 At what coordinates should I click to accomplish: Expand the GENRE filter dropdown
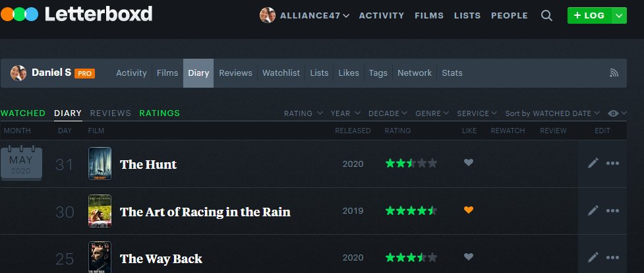tap(432, 113)
